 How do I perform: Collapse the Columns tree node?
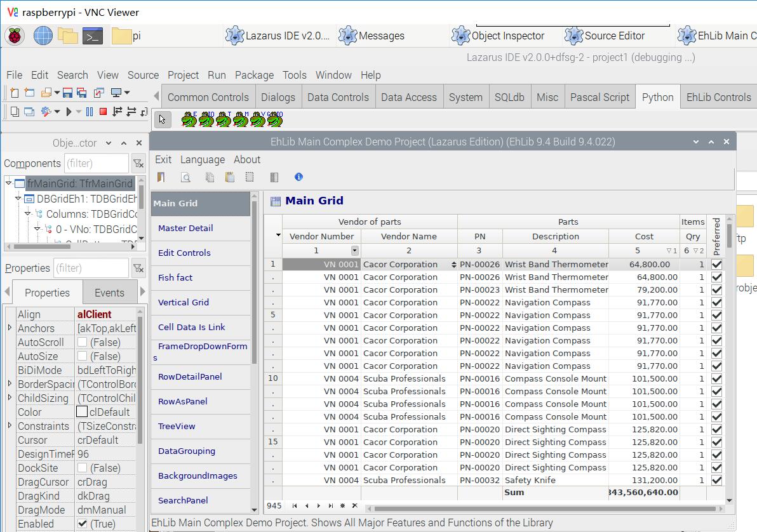pos(28,213)
